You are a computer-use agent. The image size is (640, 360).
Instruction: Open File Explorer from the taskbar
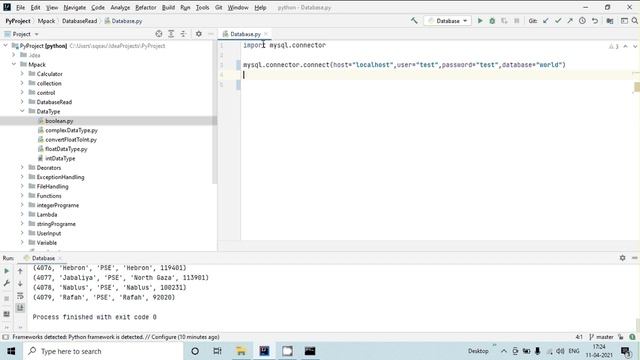tap(241, 351)
